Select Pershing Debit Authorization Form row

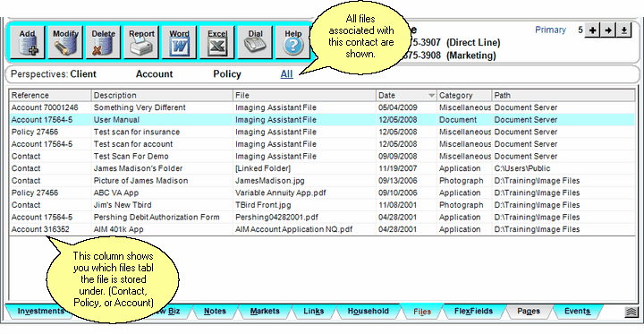click(322, 218)
